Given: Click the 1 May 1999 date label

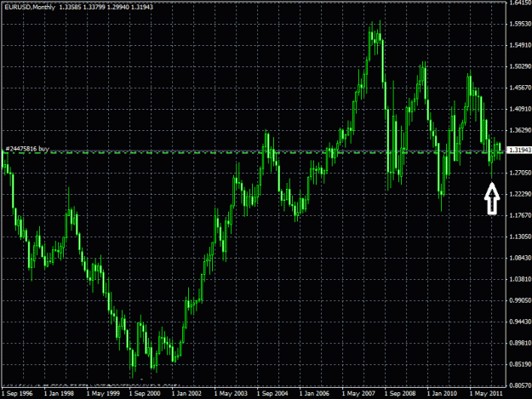Looking at the screenshot, I should 103,394.
